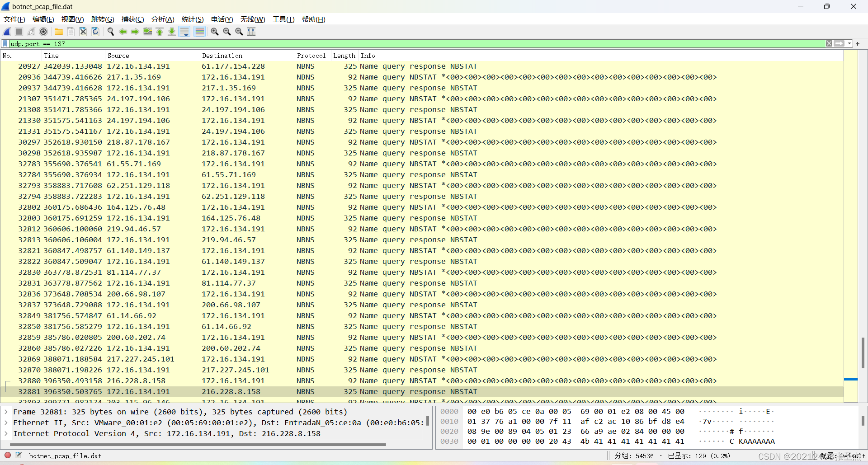Add a filter button with plus icon
This screenshot has width=868, height=465.
(858, 44)
